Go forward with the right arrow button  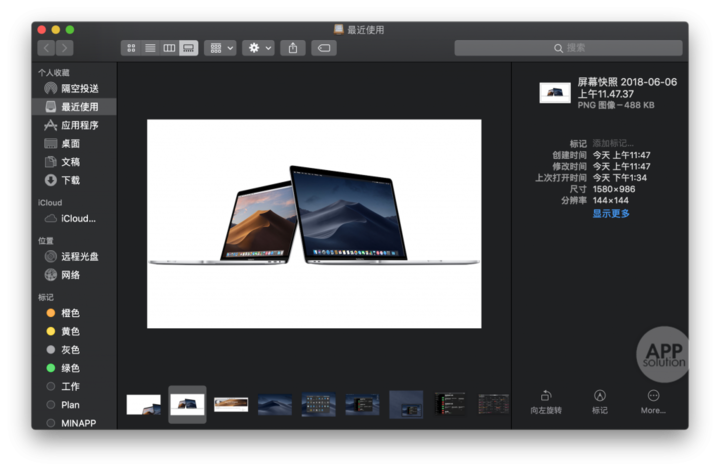pyautogui.click(x=65, y=48)
